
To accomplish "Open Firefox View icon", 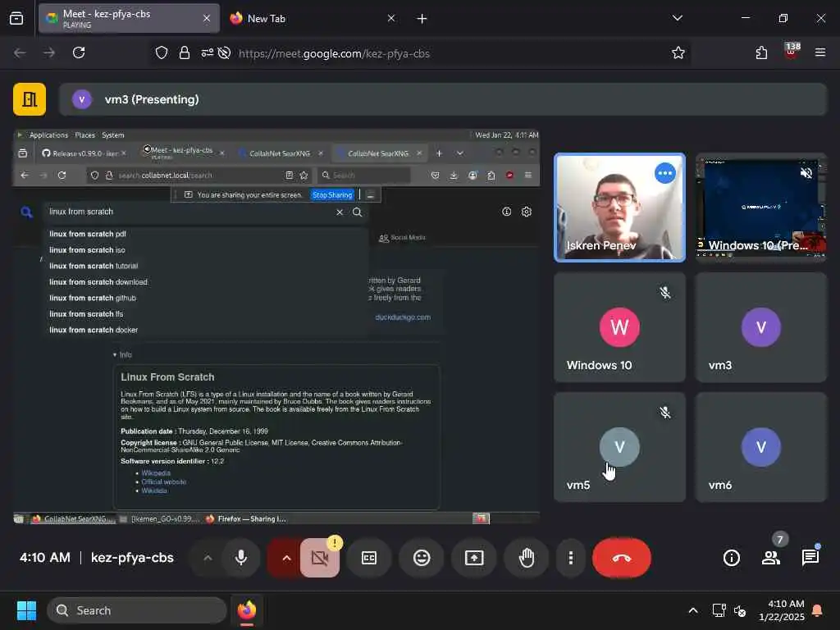I will 16,18.
